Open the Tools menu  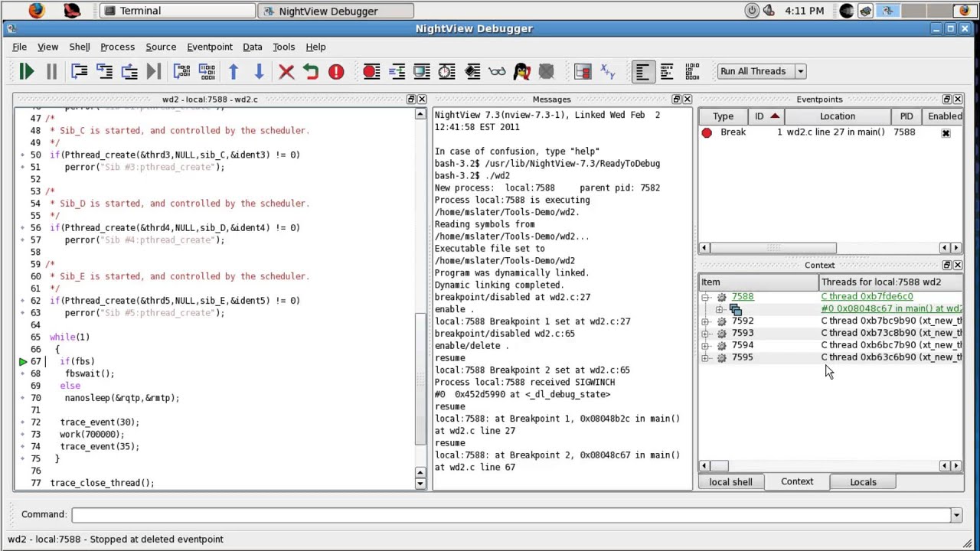(x=283, y=47)
